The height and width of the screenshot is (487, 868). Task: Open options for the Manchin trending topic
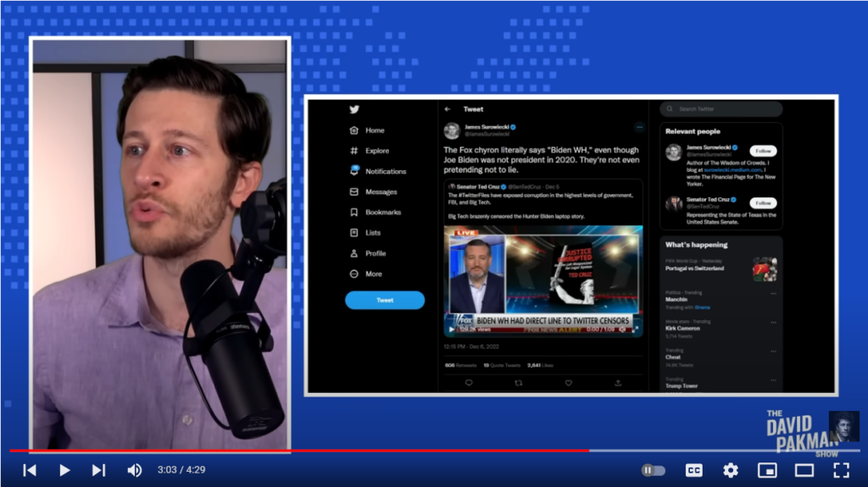coord(773,293)
